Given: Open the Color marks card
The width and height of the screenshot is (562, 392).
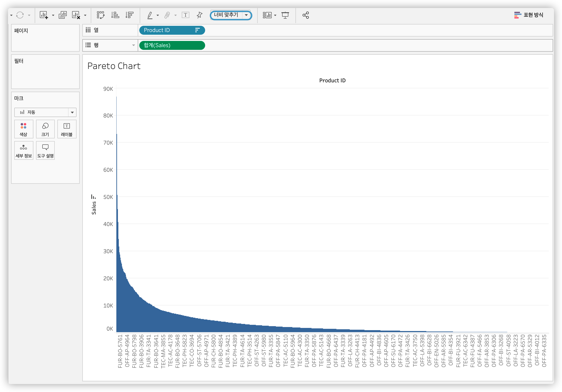Looking at the screenshot, I should click(x=24, y=129).
